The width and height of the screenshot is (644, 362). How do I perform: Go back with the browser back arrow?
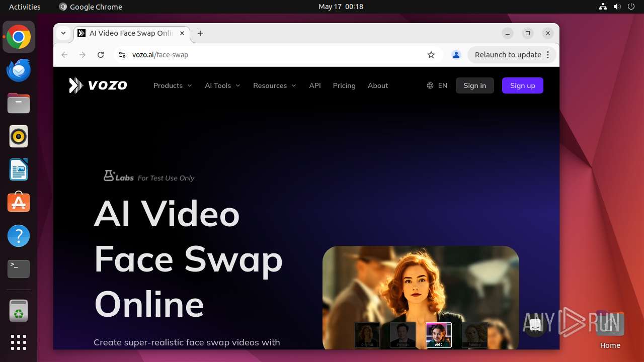(x=64, y=55)
